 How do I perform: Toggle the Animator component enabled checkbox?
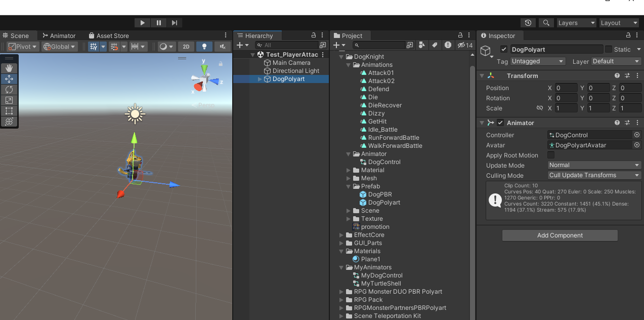pos(500,123)
